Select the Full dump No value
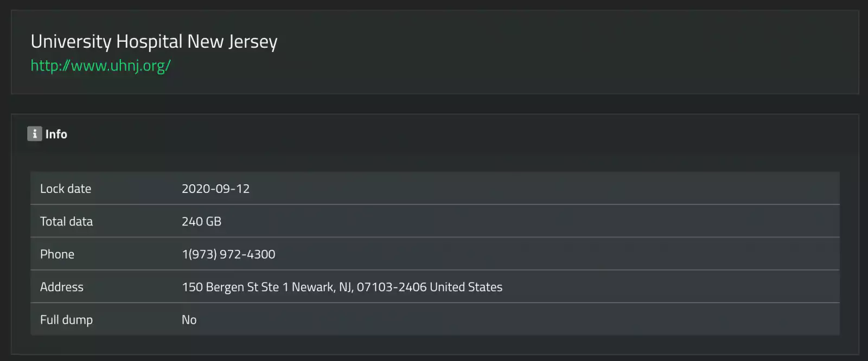Viewport: 868px width, 361px height. pos(189,320)
